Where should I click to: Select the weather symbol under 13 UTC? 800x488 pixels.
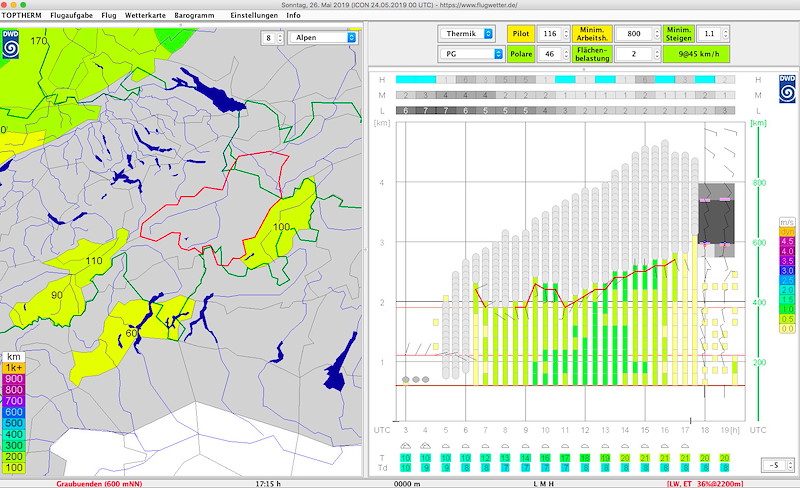[605, 446]
